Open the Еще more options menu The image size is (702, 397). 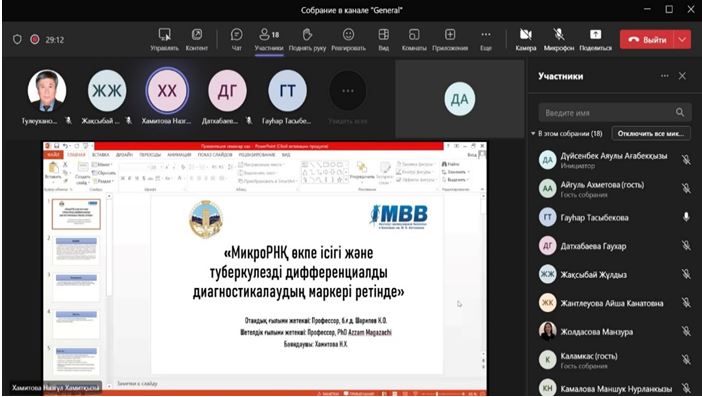click(x=486, y=40)
